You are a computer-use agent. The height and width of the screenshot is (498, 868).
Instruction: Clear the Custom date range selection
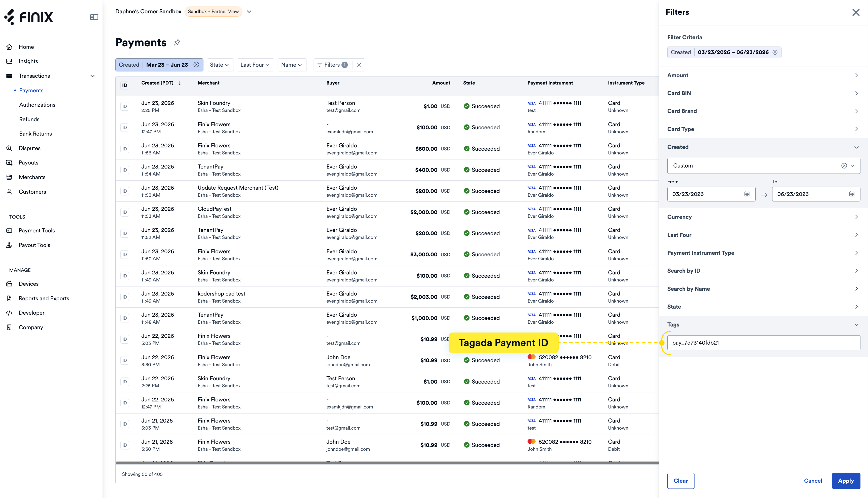tap(844, 165)
